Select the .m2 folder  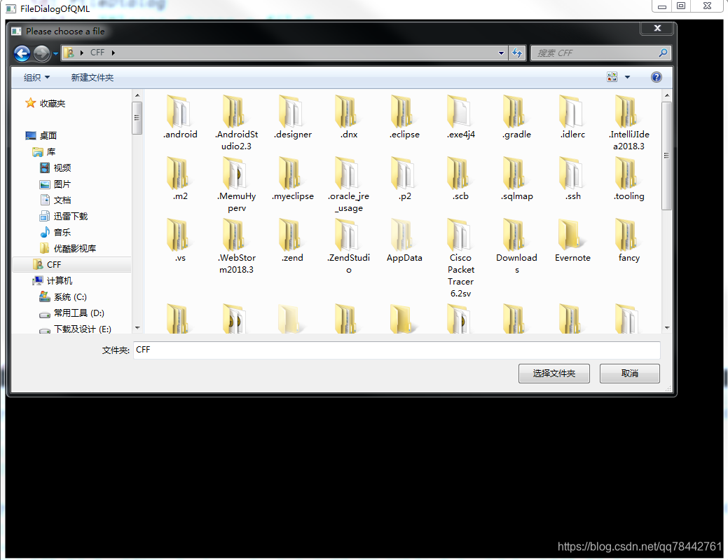pos(180,179)
